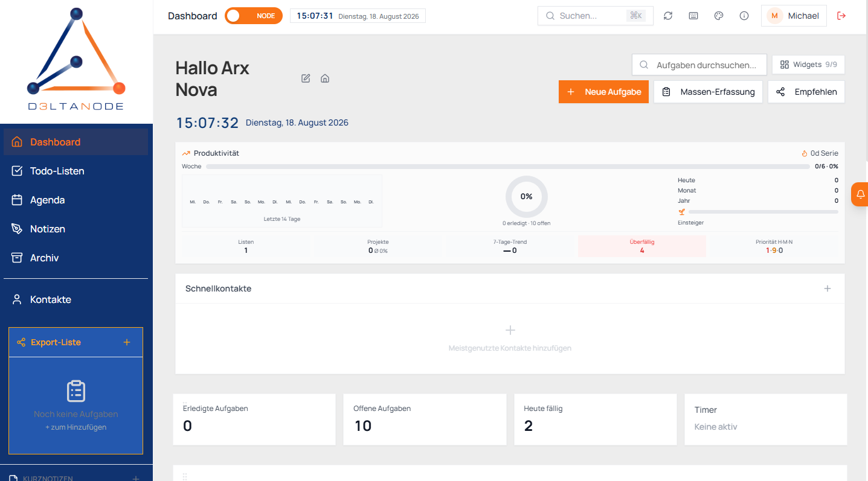Click the info icon in the top bar
Viewport: 868px width, 481px height.
click(x=744, y=16)
